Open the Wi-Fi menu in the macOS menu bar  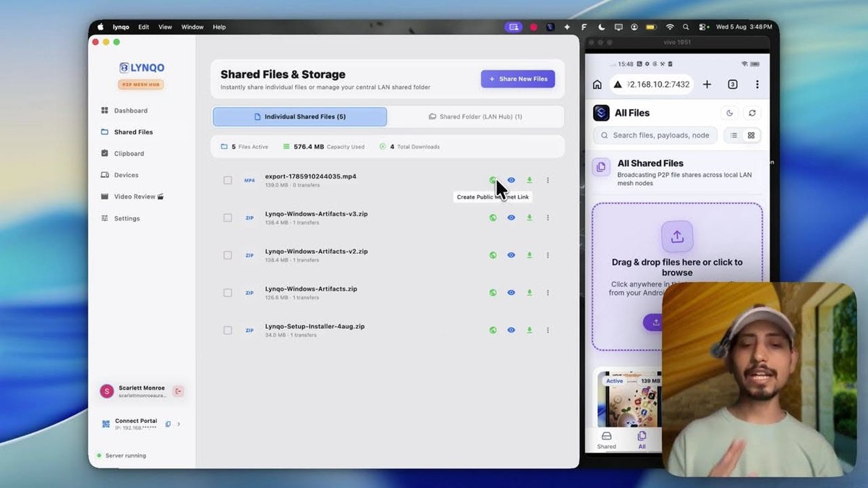coord(670,27)
